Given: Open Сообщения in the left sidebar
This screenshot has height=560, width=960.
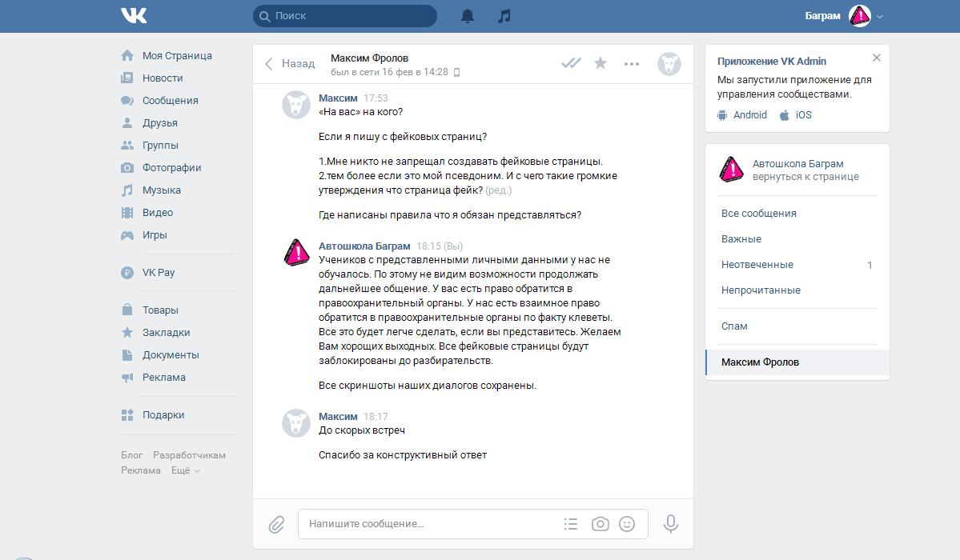Looking at the screenshot, I should 170,101.
